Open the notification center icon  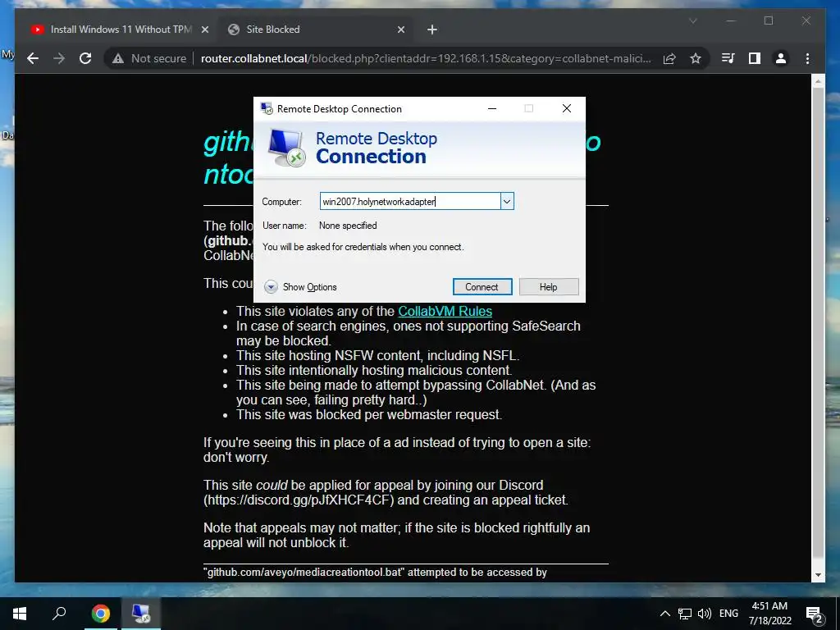coord(815,614)
